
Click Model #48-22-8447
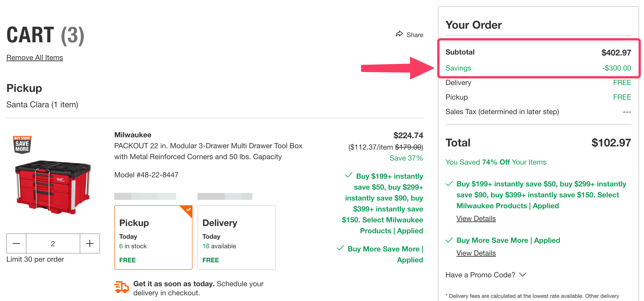click(146, 175)
